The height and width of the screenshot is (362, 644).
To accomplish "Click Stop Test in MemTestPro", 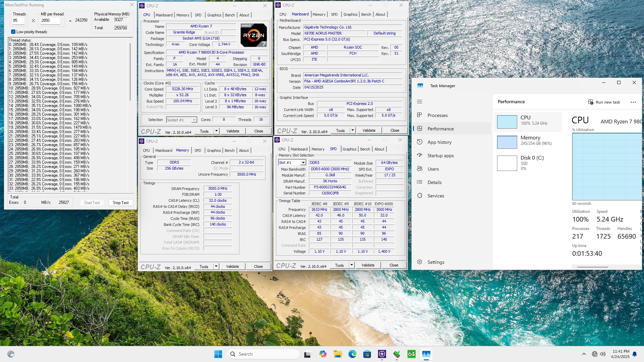I will tap(121, 203).
